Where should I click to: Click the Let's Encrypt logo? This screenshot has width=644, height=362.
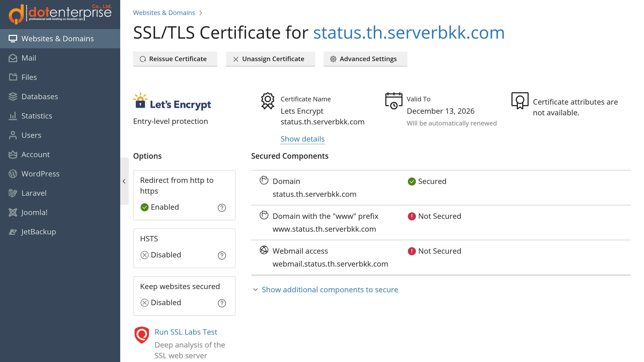pyautogui.click(x=172, y=102)
